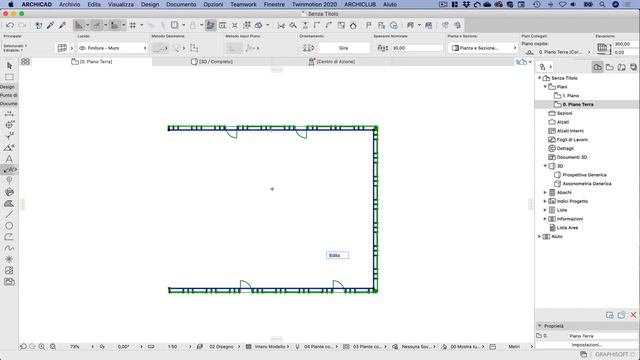The width and height of the screenshot is (640, 360).
Task: Click the Gira orientation button
Action: point(343,48)
